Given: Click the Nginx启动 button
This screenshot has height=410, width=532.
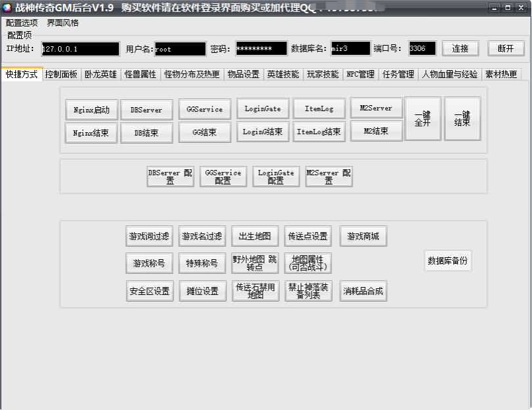Looking at the screenshot, I should [91, 110].
